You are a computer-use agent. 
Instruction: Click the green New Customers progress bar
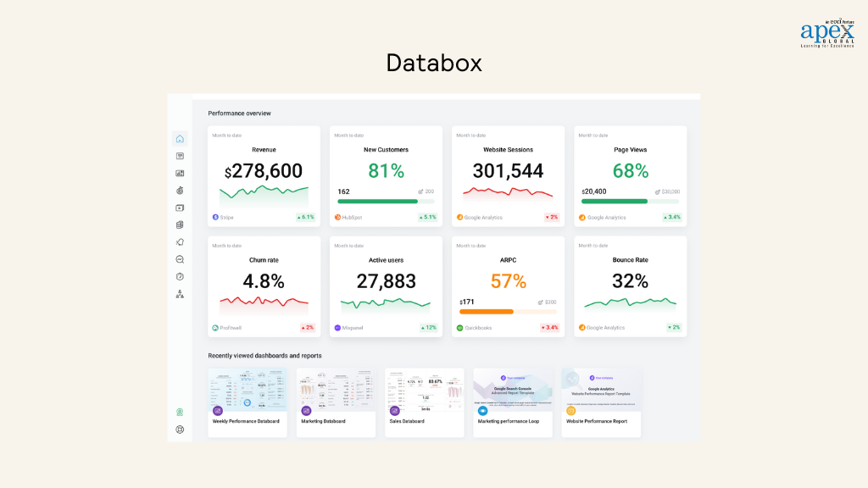coord(377,202)
